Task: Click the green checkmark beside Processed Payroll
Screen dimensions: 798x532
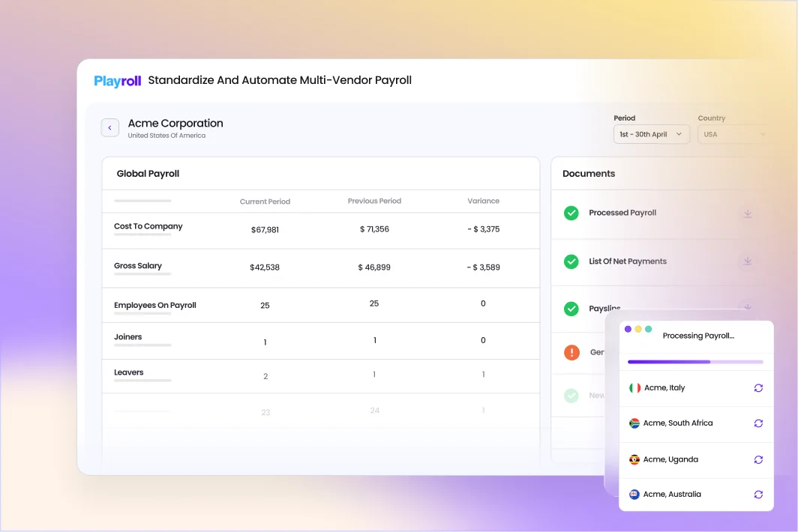Action: coord(571,213)
